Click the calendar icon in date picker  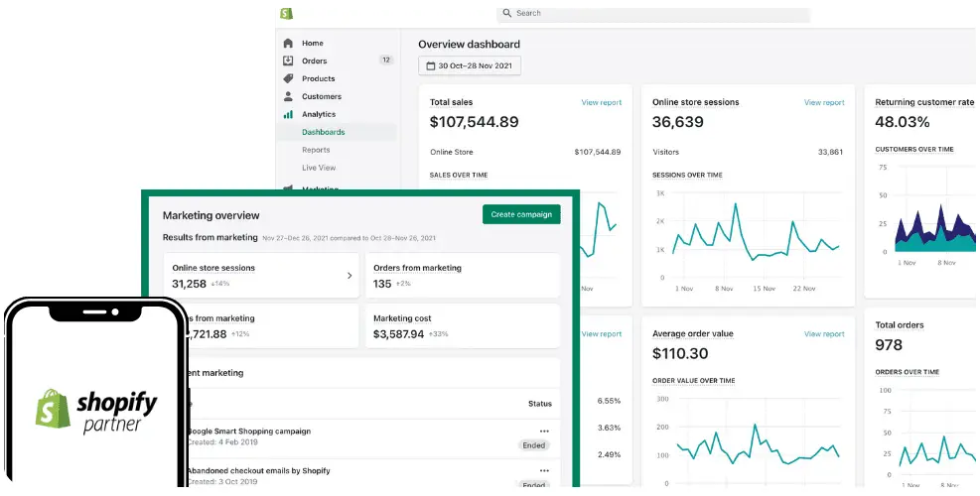click(x=430, y=65)
